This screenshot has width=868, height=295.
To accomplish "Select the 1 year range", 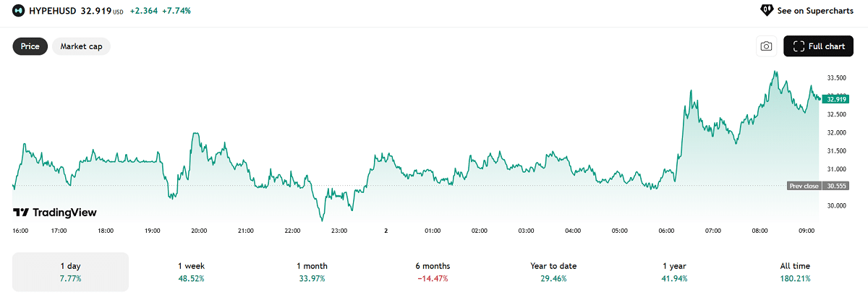I will tap(674, 272).
